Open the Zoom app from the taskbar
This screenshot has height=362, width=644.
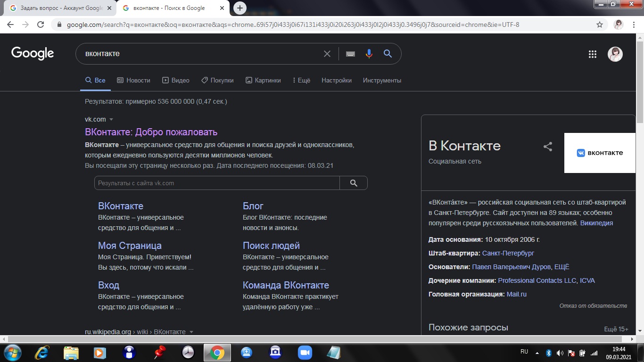tap(305, 352)
